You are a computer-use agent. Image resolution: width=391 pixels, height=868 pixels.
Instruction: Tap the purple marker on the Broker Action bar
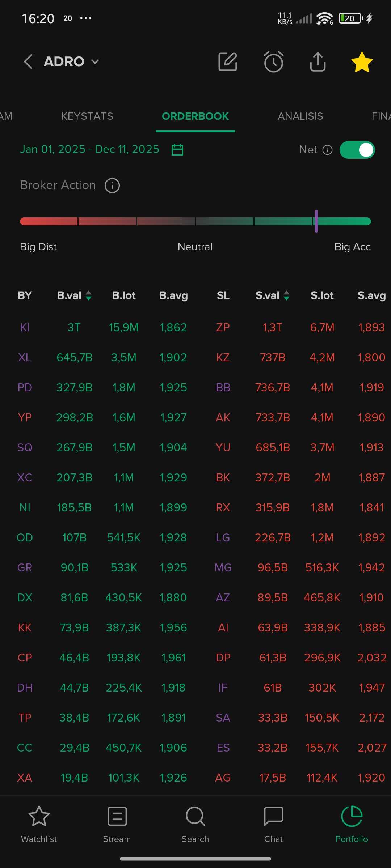(x=316, y=221)
